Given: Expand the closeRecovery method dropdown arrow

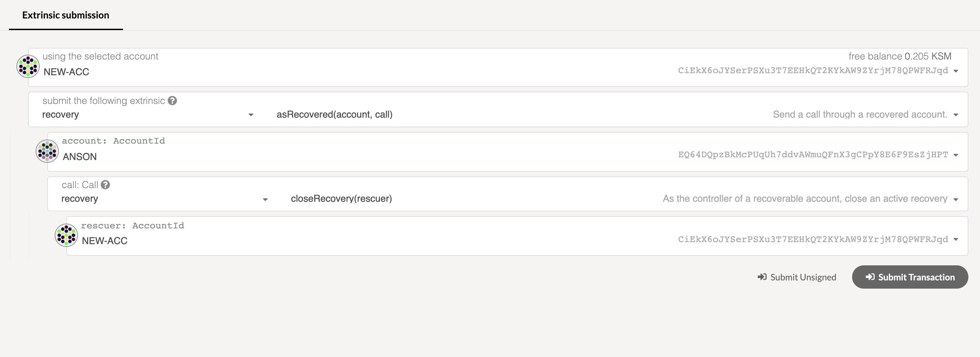Looking at the screenshot, I should [x=955, y=199].
